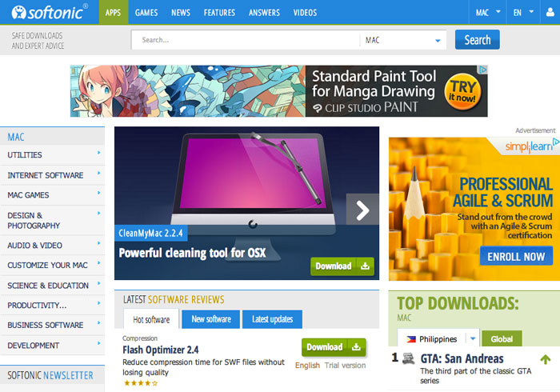560x392 pixels.
Task: Download Flash Optimizer 2.4
Action: [x=334, y=347]
